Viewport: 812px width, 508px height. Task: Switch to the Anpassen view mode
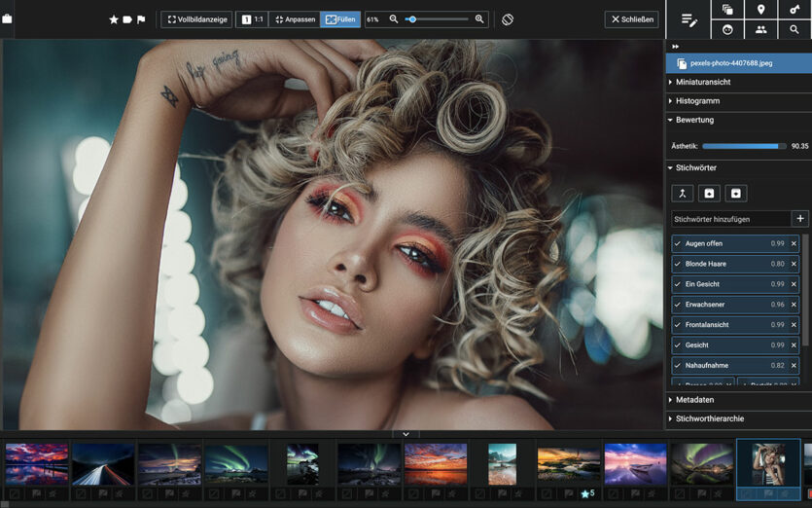(295, 19)
